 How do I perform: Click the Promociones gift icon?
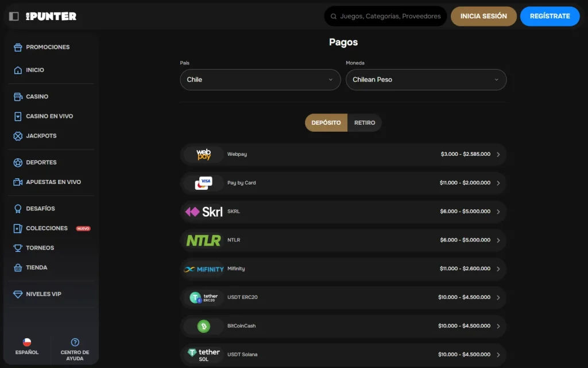[x=18, y=47]
